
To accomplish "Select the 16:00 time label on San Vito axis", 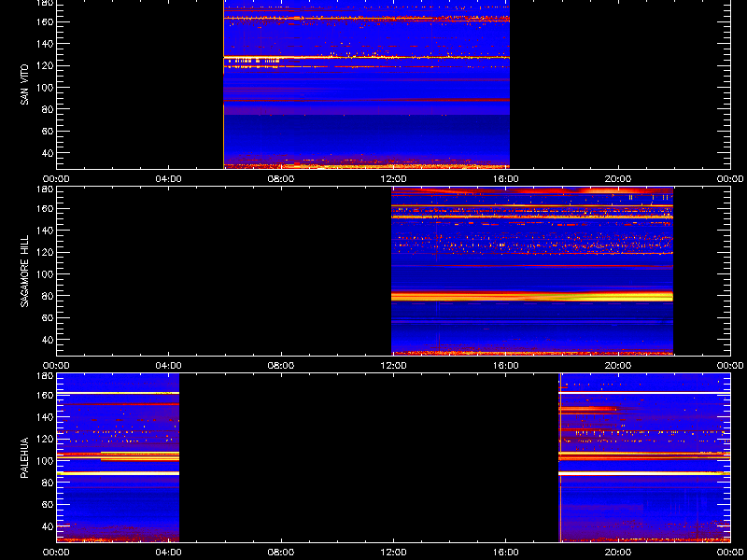I will pos(505,179).
